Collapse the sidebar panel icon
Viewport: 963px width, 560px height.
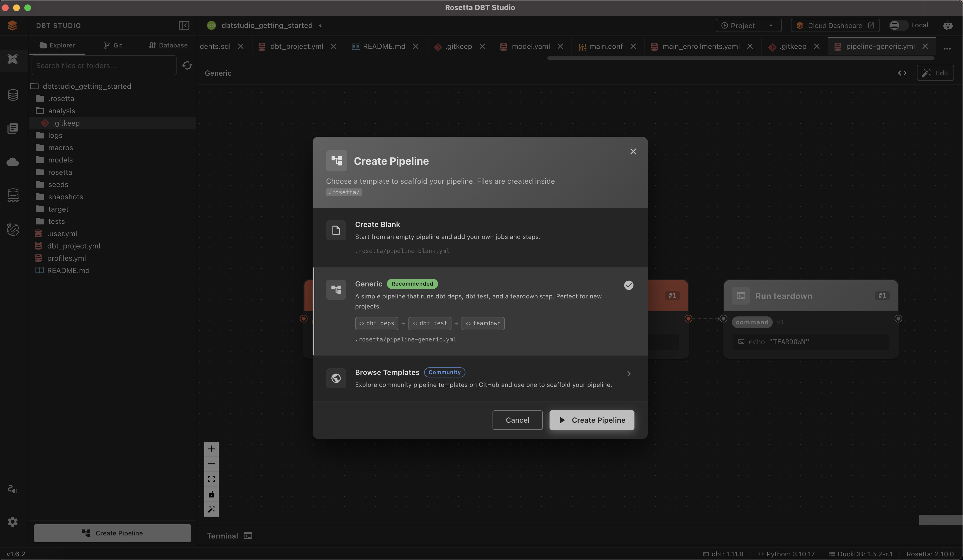184,25
